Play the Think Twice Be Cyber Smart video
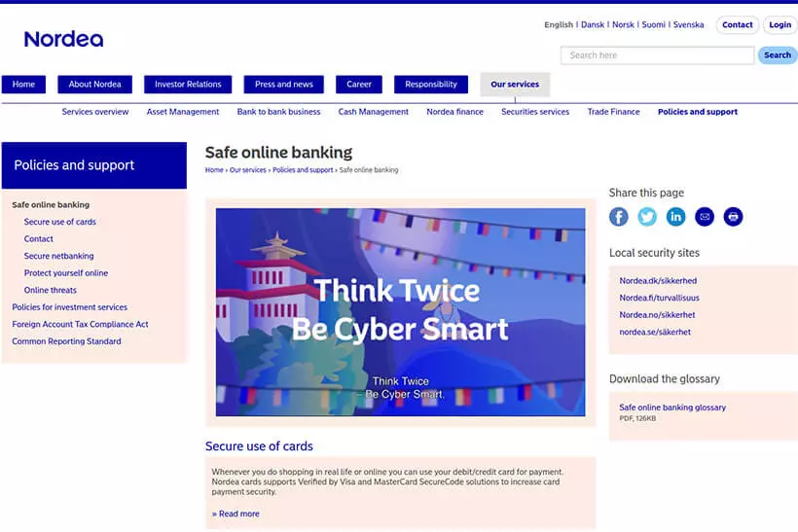Image resolution: width=798 pixels, height=532 pixels. tap(400, 312)
